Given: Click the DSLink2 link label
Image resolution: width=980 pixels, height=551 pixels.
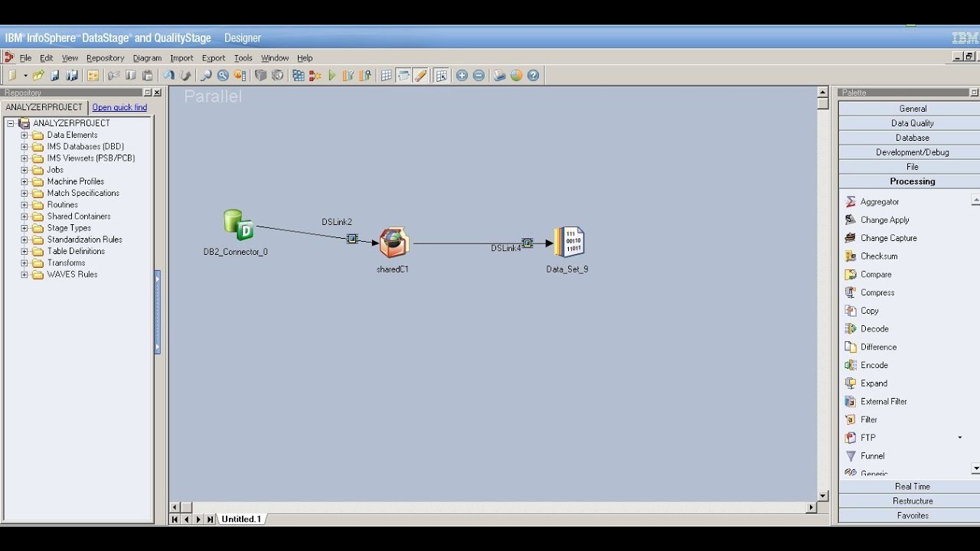Looking at the screenshot, I should (337, 222).
